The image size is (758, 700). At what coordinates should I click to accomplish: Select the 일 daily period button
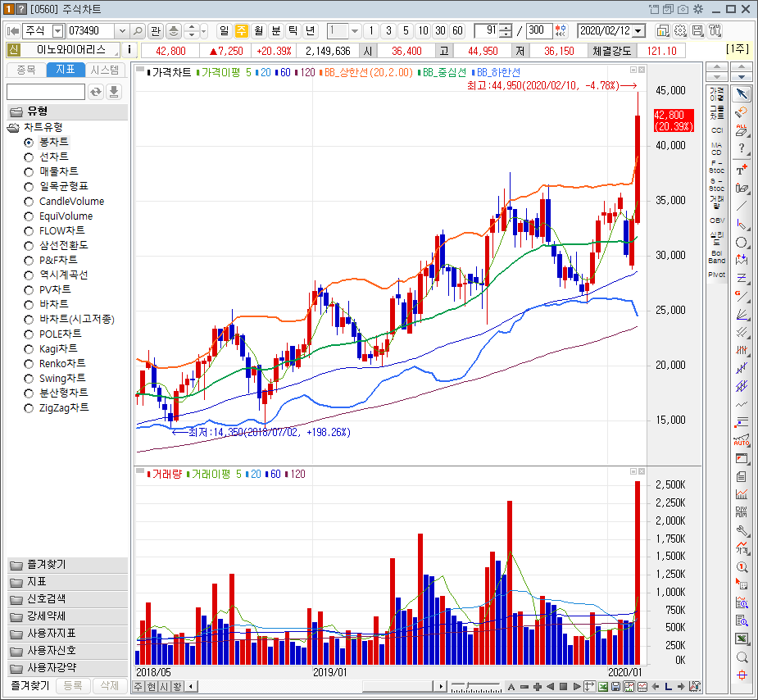coord(224,31)
